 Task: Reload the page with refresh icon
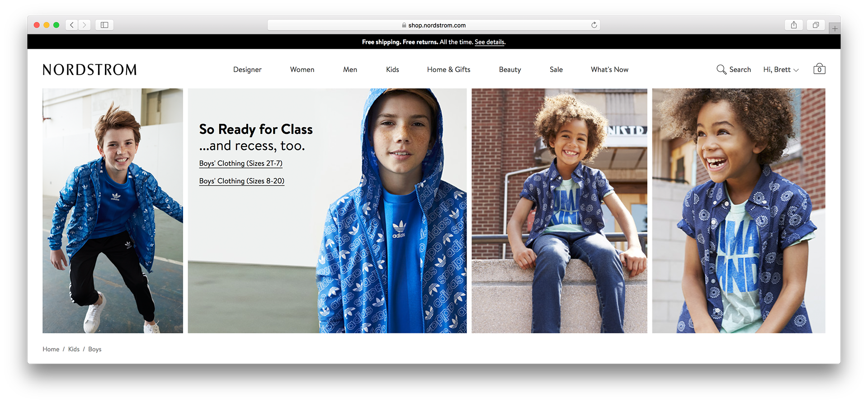pos(594,25)
